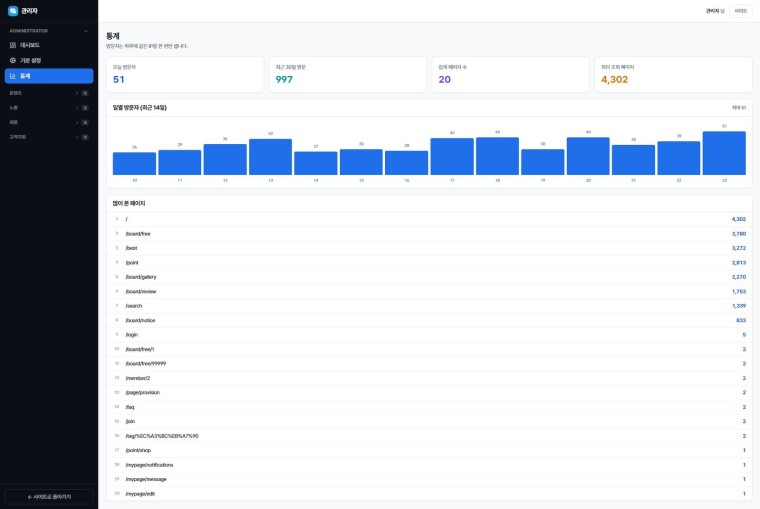This screenshot has height=509, width=760.
Task: Click the 기본 설정 gear icon
Action: pos(13,61)
